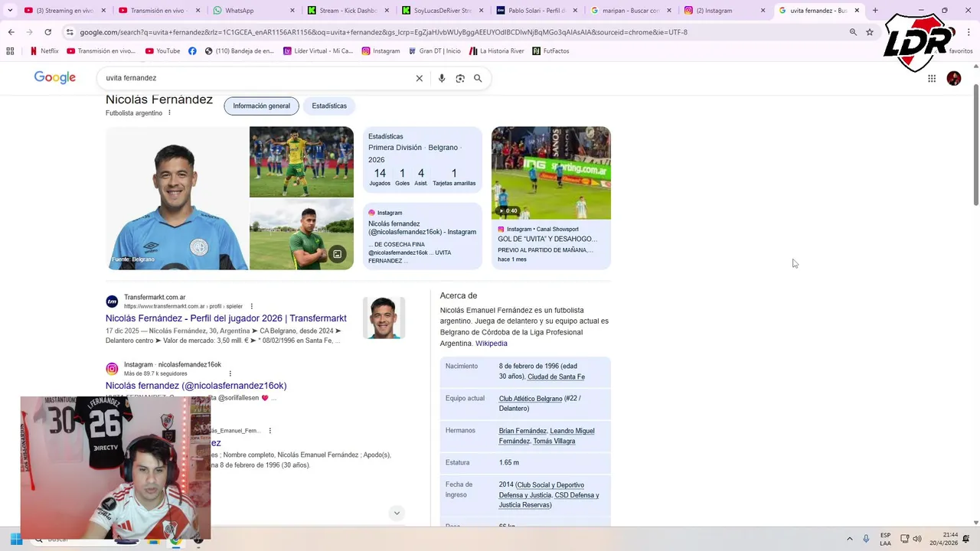Open more options for Transfermarkt result

click(251, 306)
